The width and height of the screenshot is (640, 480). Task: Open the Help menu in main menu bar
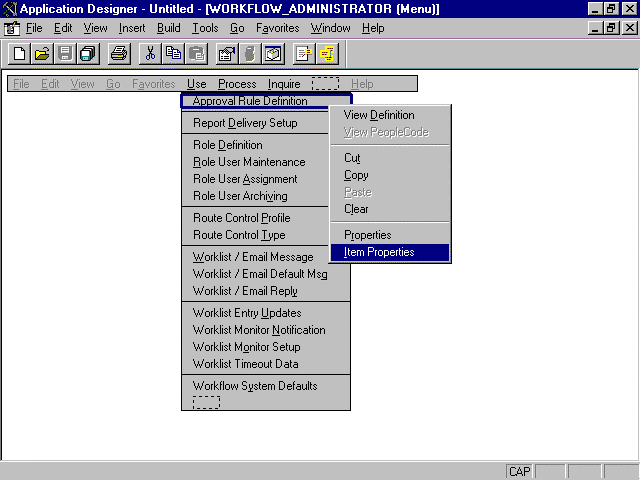pyautogui.click(x=373, y=28)
